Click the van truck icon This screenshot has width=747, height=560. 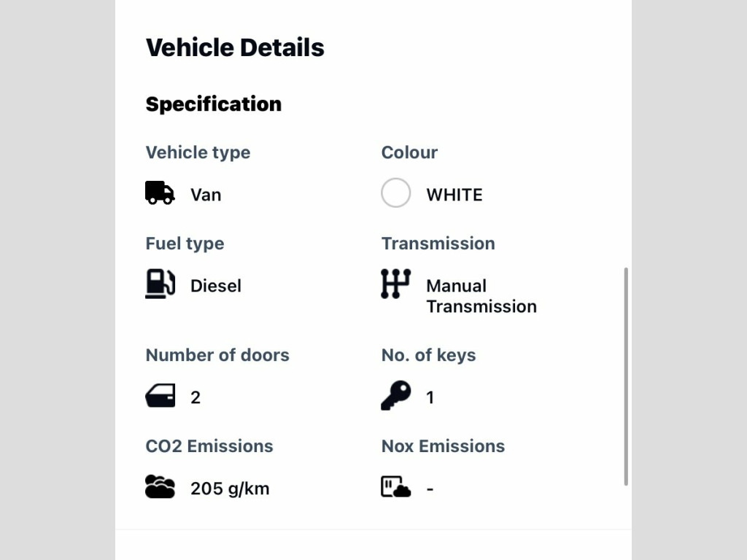(x=160, y=193)
